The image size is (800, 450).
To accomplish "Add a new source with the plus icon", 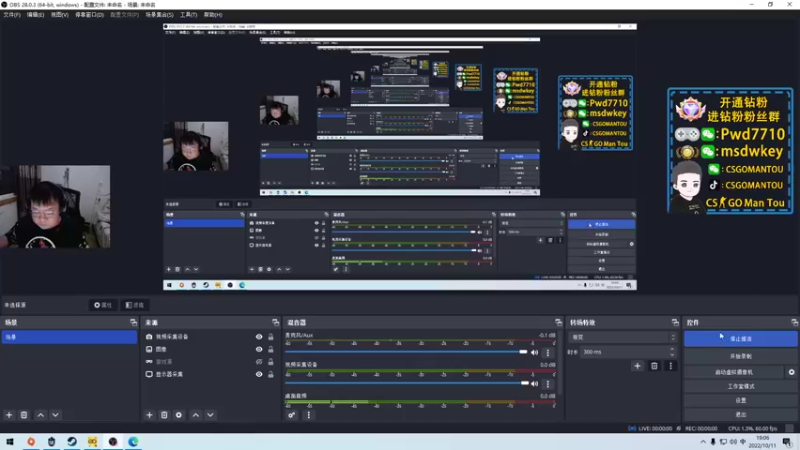I will [x=149, y=415].
